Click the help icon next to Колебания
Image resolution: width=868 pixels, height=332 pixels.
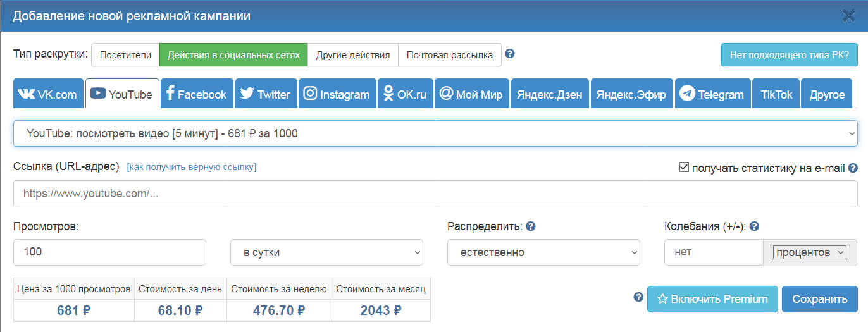coord(754,226)
